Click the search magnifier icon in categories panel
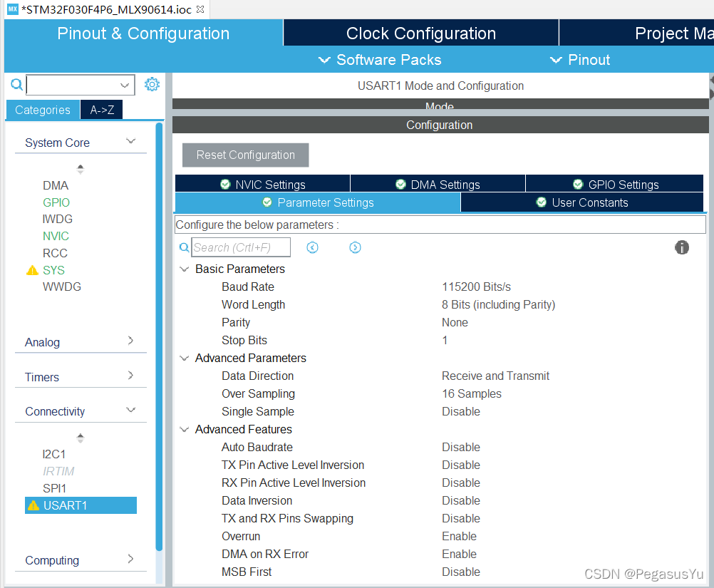The width and height of the screenshot is (714, 588). pos(16,85)
